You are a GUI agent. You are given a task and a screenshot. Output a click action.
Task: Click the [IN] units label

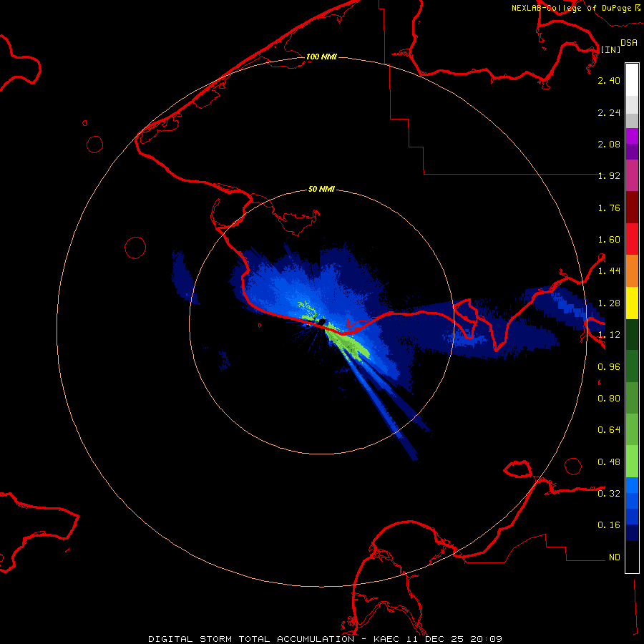coord(610,49)
